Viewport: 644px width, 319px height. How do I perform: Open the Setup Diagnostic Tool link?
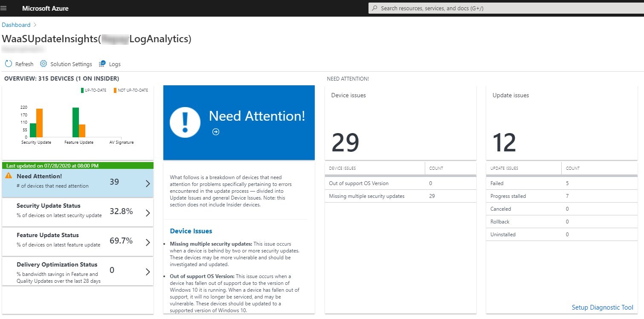pyautogui.click(x=602, y=307)
